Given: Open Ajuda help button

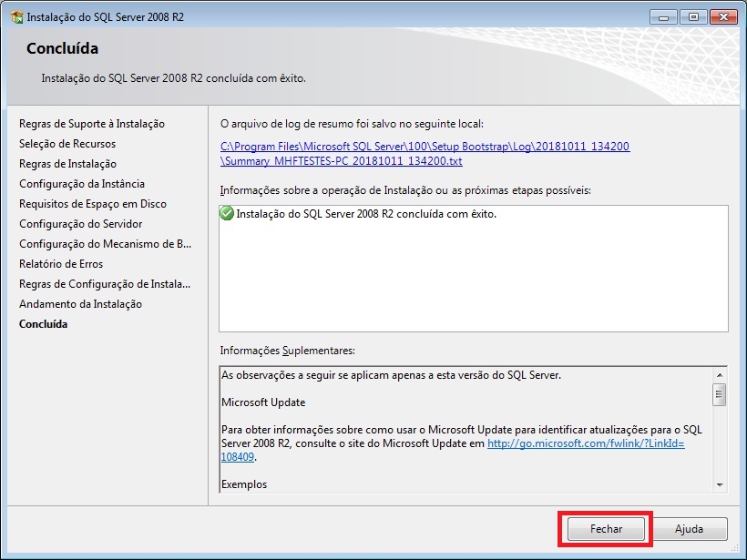Looking at the screenshot, I should 689,528.
